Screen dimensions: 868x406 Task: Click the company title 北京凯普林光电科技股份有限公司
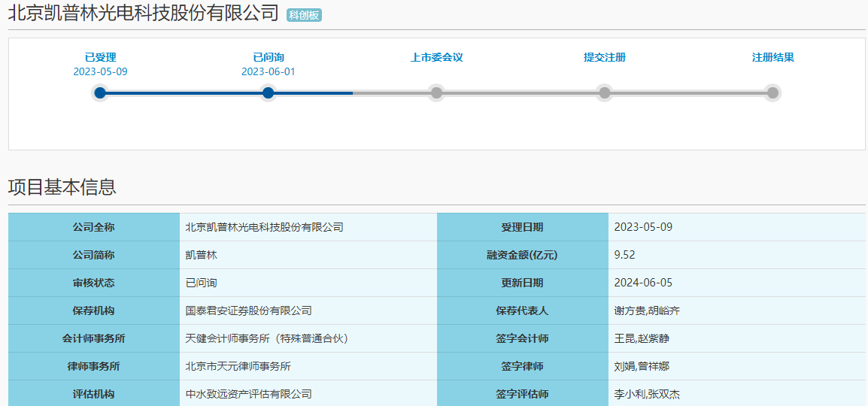[x=143, y=14]
